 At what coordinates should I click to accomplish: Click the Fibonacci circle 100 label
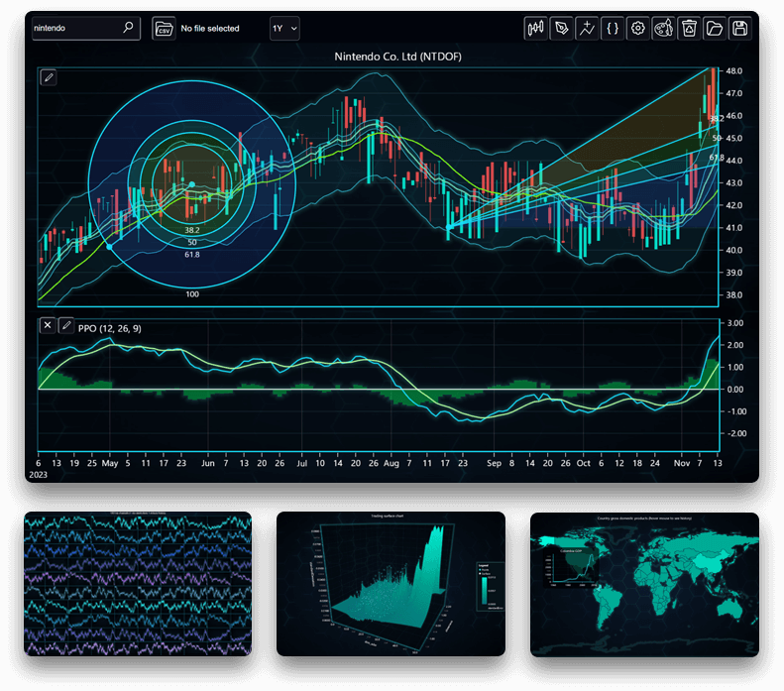click(x=192, y=294)
